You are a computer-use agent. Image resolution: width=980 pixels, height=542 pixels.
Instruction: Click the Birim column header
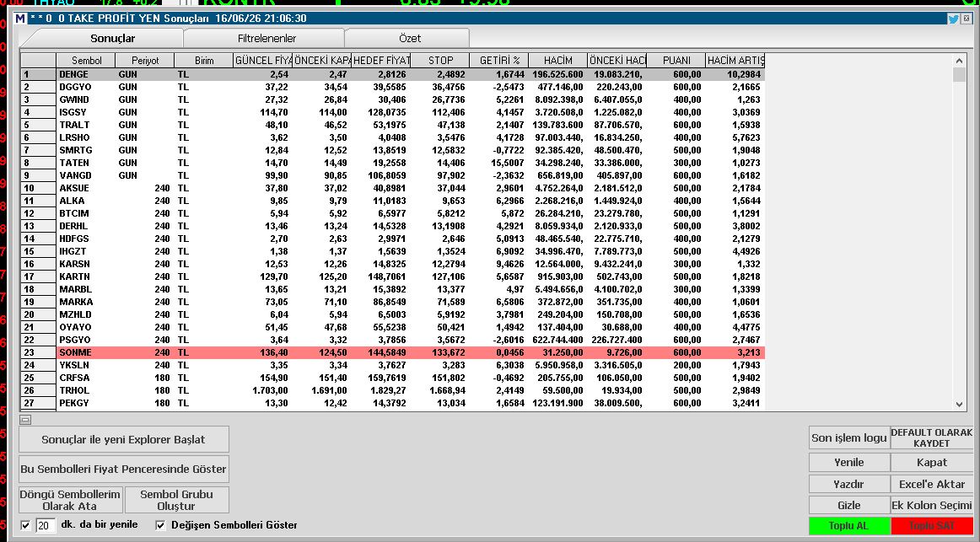pyautogui.click(x=204, y=61)
